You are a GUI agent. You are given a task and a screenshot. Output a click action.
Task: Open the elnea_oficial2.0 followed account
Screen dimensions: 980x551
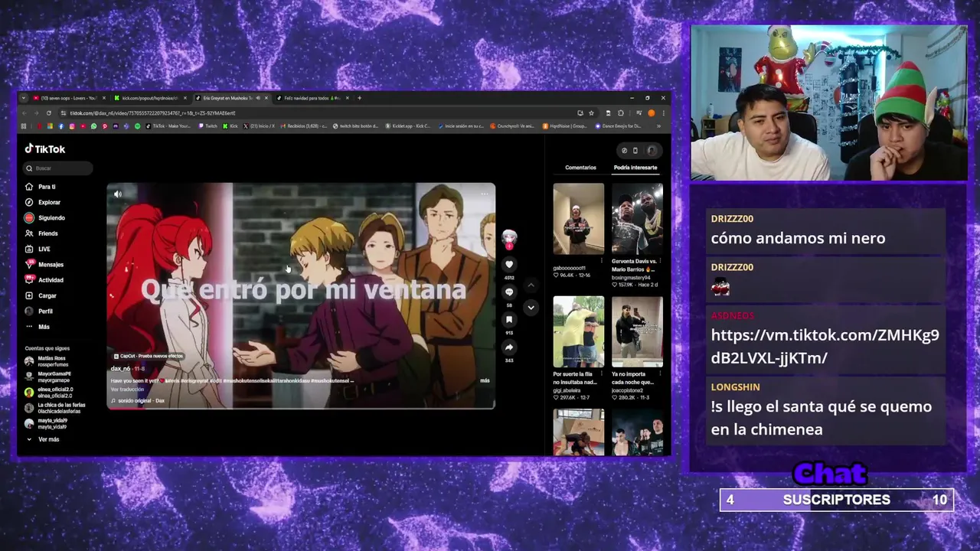[x=48, y=393]
